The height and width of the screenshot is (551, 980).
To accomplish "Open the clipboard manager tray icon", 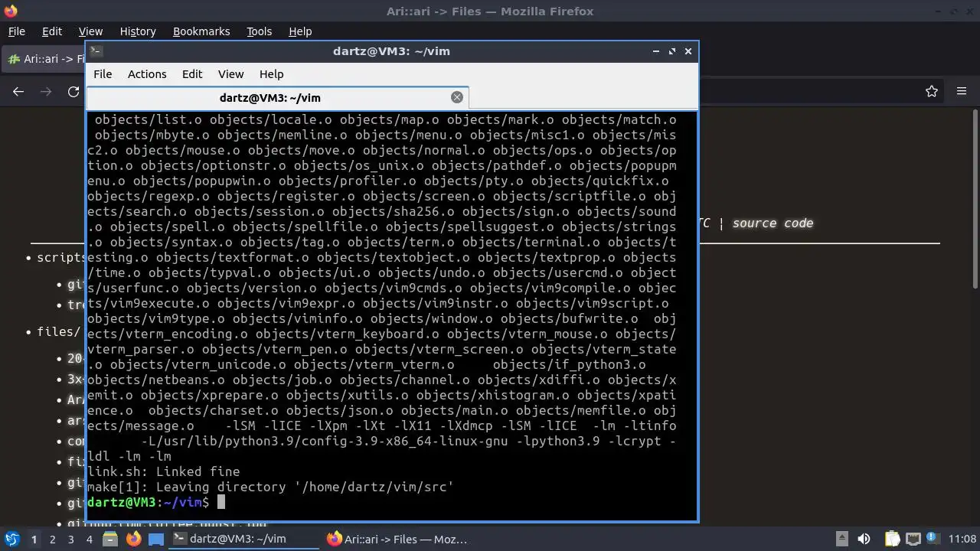I will click(893, 539).
